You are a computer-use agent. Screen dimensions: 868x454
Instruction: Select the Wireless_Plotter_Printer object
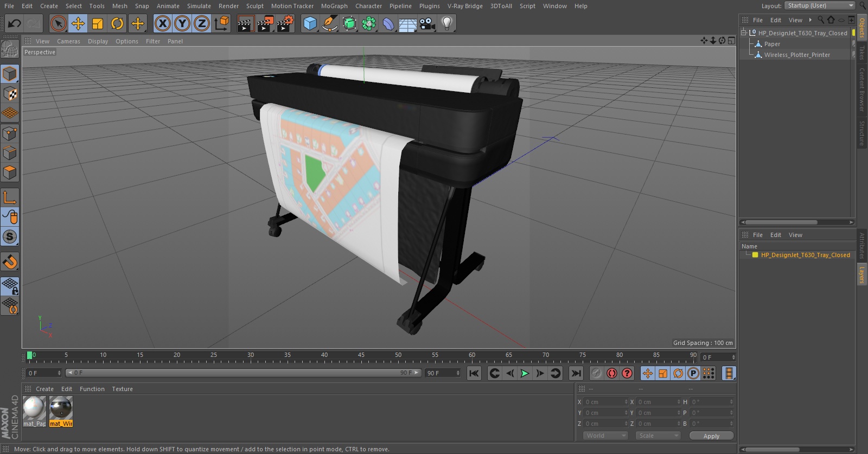click(x=797, y=55)
